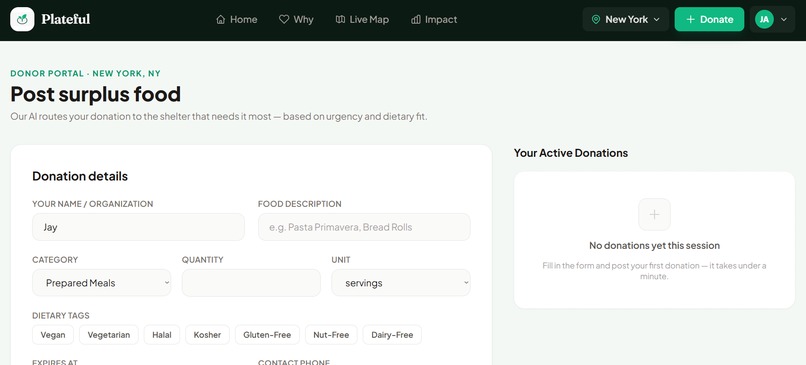
Task: Click the house icon beside Home
Action: (221, 20)
